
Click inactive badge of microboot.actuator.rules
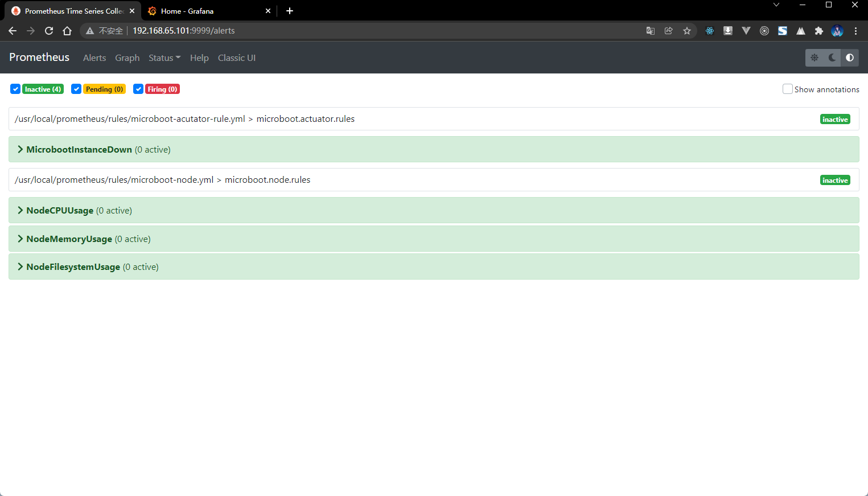[x=835, y=119]
